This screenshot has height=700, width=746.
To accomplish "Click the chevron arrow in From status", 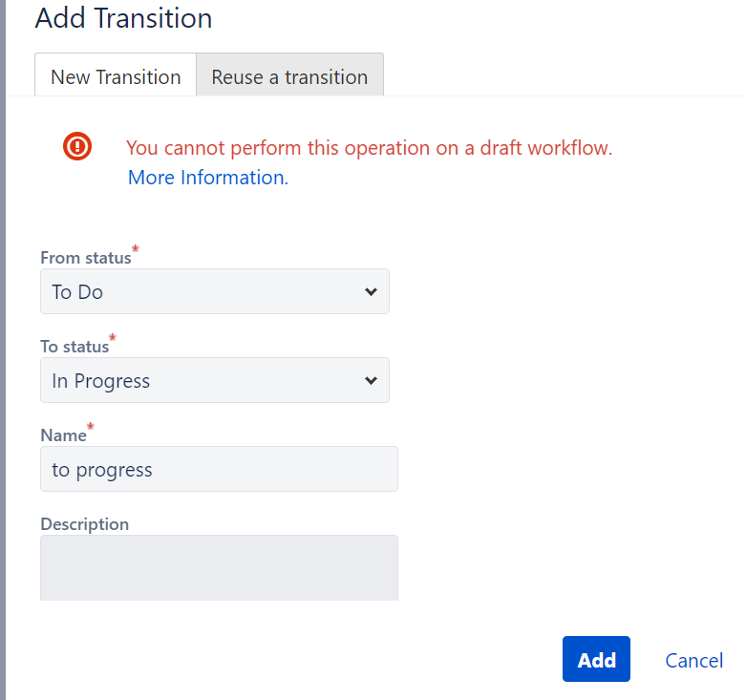I will 372,291.
